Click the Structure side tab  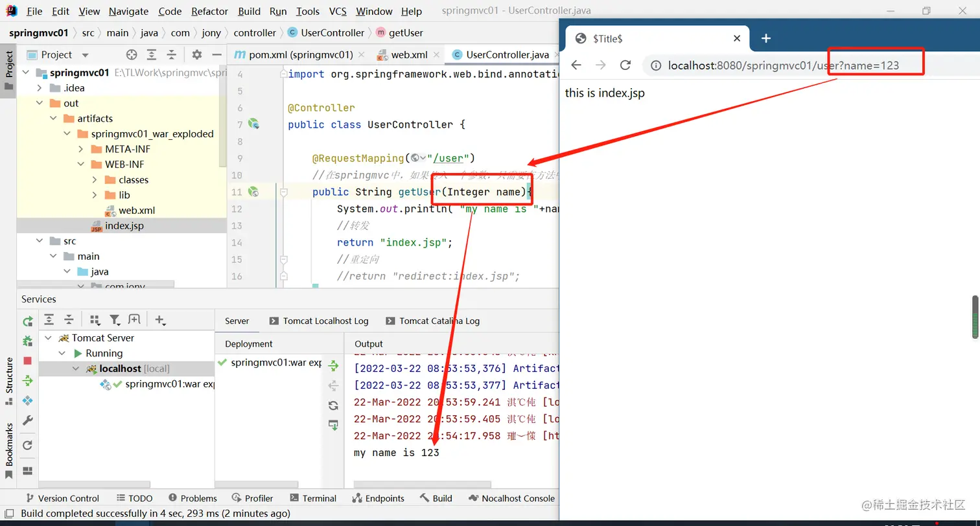[9, 380]
